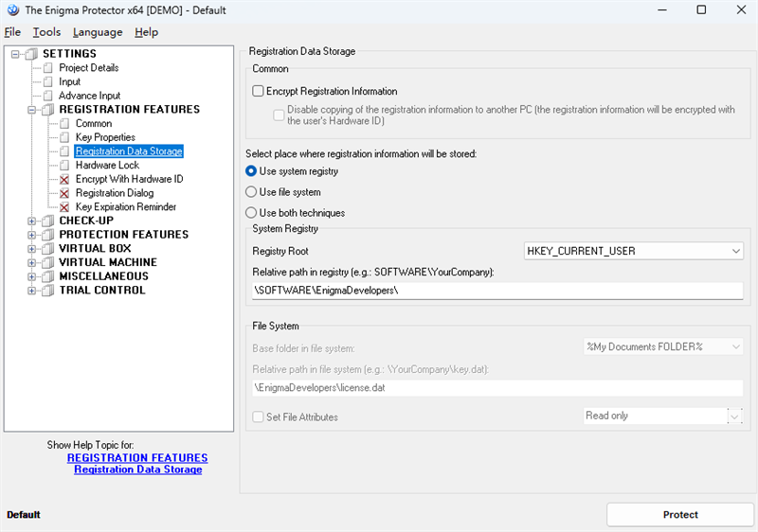Click the red X icon beside Encrypt With Hardware ID
Viewport: 758px width, 532px height.
click(64, 180)
